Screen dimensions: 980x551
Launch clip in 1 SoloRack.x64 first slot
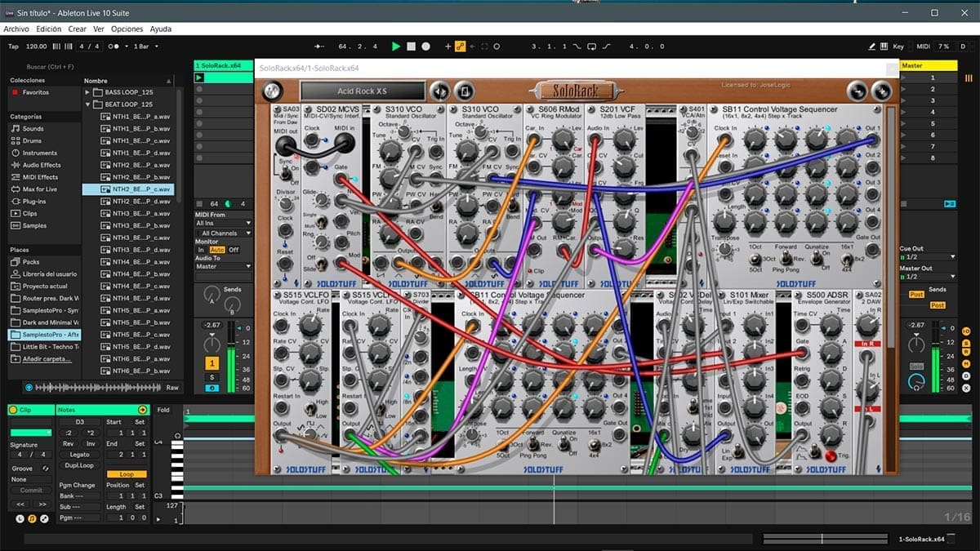198,78
